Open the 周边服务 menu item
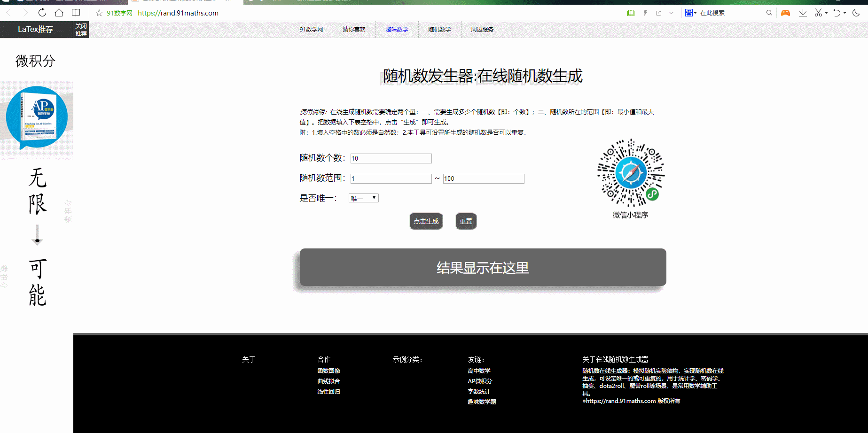Screen dimensions: 868x433 click(x=482, y=29)
